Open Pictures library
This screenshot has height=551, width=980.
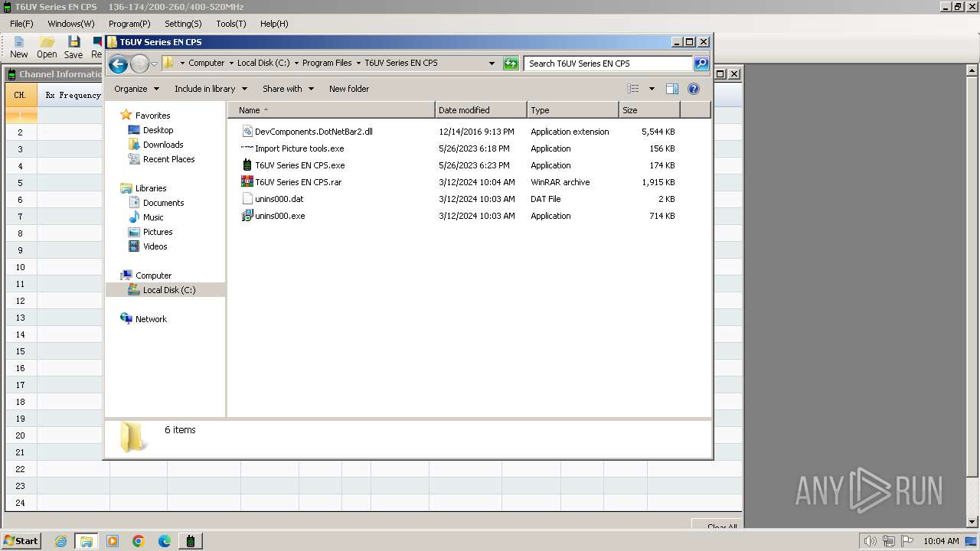(158, 232)
